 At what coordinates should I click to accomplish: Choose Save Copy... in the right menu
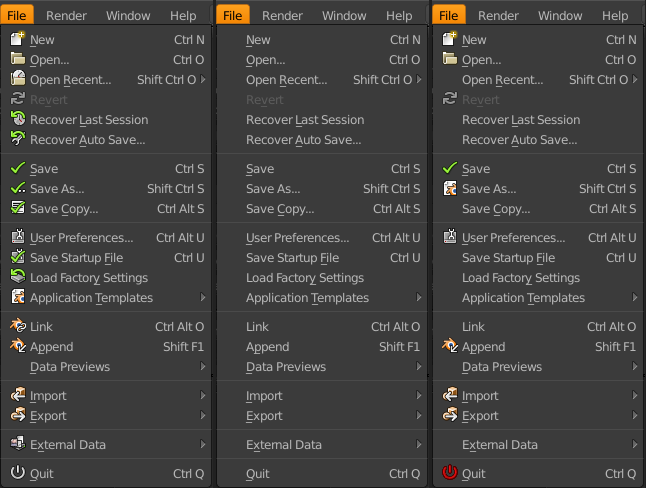[538, 209]
